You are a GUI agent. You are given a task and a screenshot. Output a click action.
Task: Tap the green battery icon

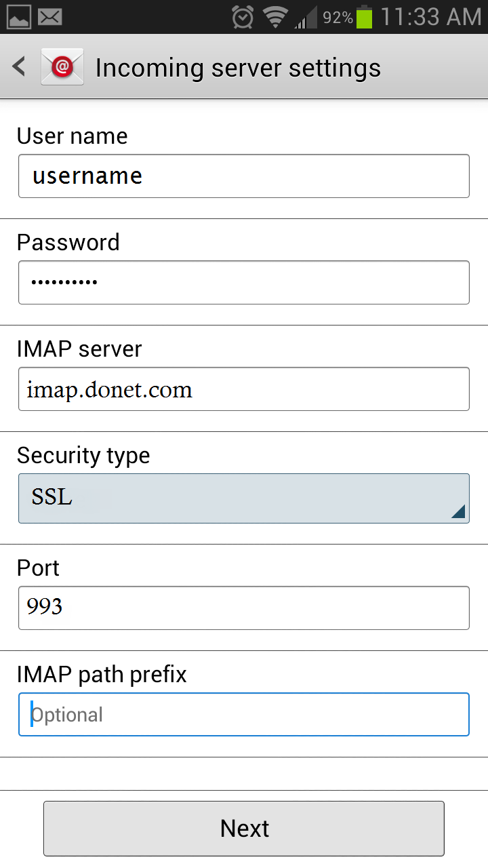[x=365, y=16]
